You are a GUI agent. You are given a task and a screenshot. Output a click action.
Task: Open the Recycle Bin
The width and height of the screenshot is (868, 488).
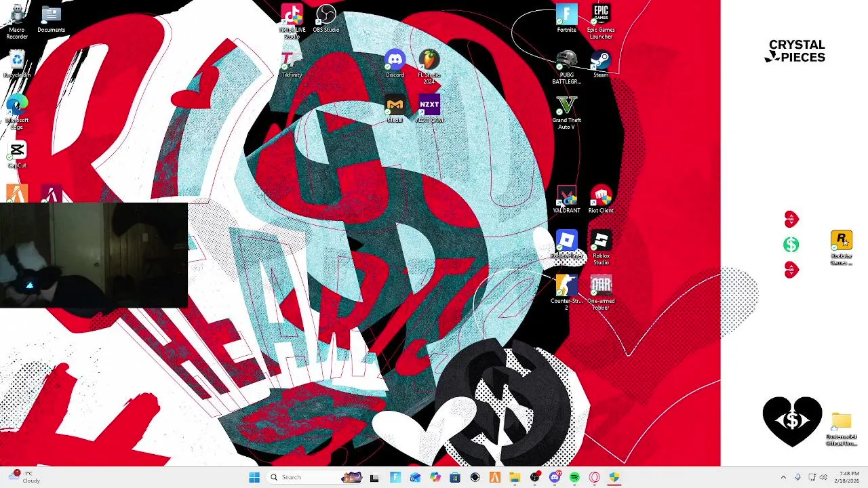click(x=17, y=64)
